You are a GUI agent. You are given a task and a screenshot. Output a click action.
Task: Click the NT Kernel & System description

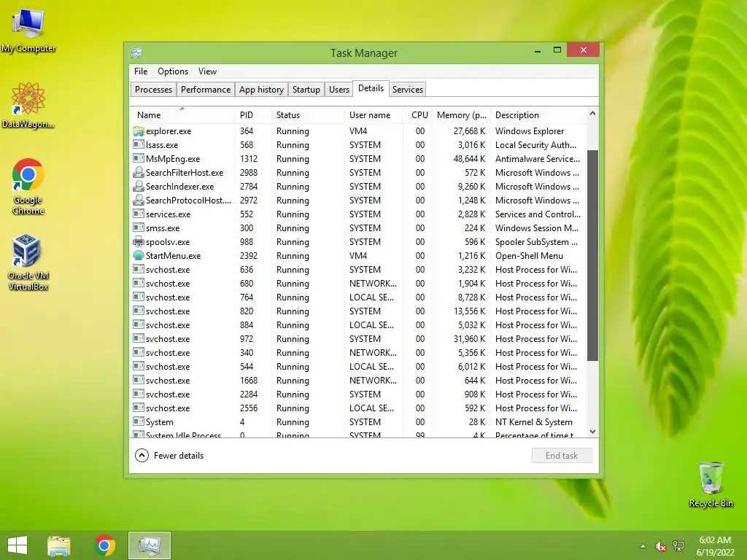click(533, 422)
